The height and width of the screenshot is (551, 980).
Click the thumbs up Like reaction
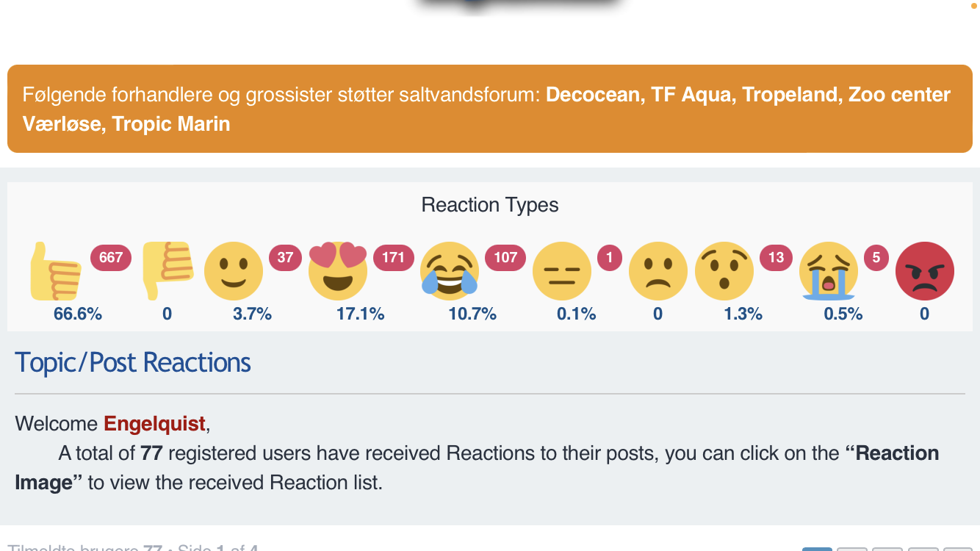click(x=56, y=272)
